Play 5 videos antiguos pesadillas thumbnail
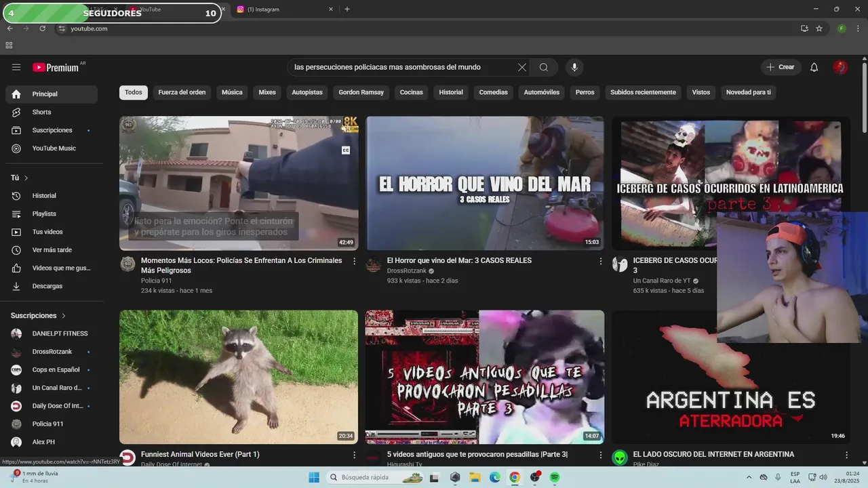 pos(485,377)
